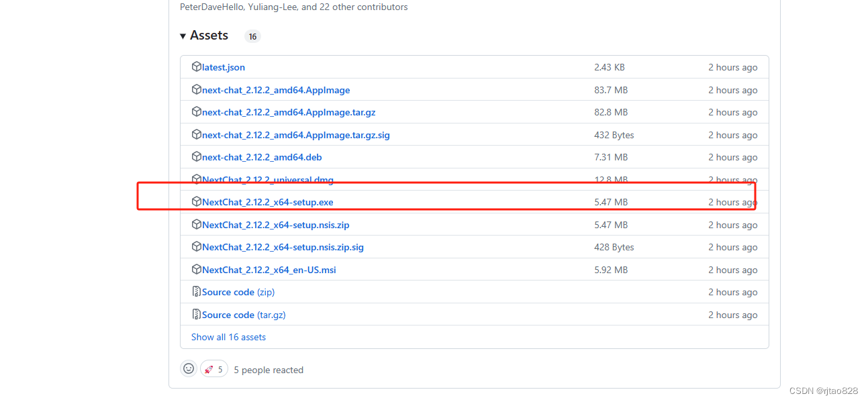Download next-chat_2.12.2_amd64.deb
The image size is (868, 402).
262,158
